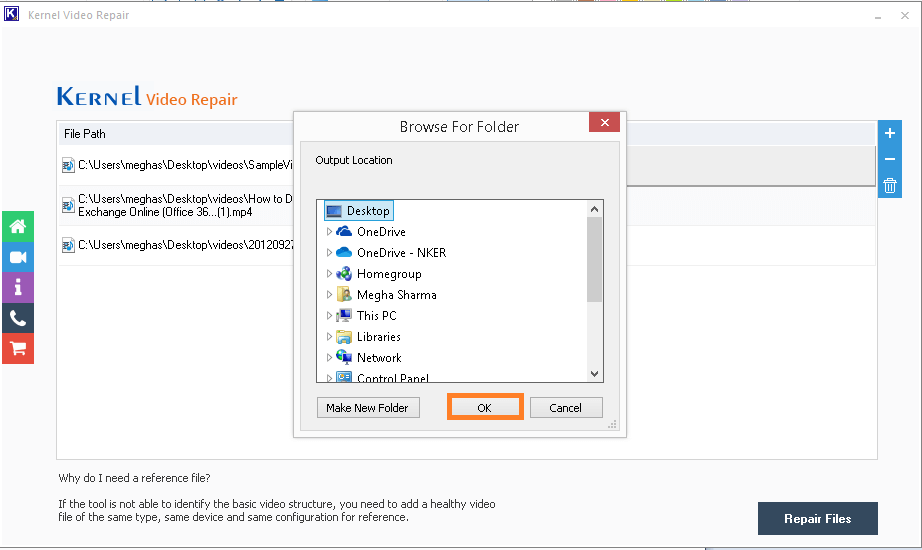
Task: Select OneDrive label in folder tree
Action: [x=381, y=232]
